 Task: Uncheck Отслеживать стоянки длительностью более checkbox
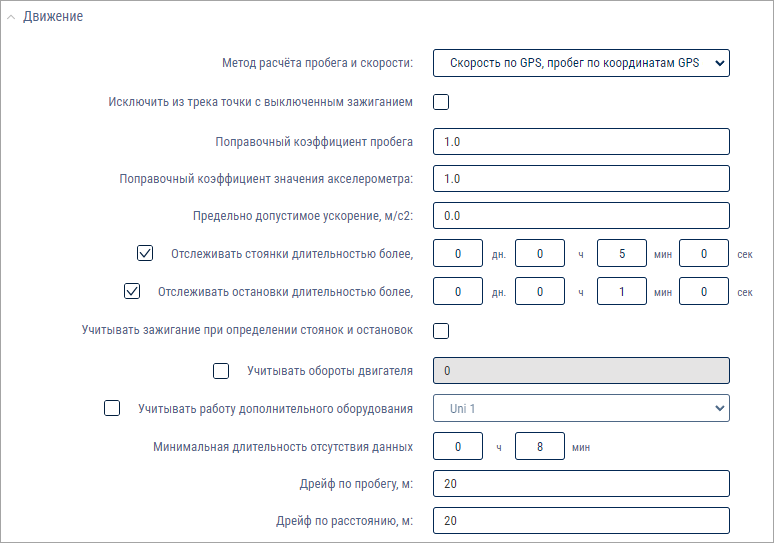click(x=145, y=253)
